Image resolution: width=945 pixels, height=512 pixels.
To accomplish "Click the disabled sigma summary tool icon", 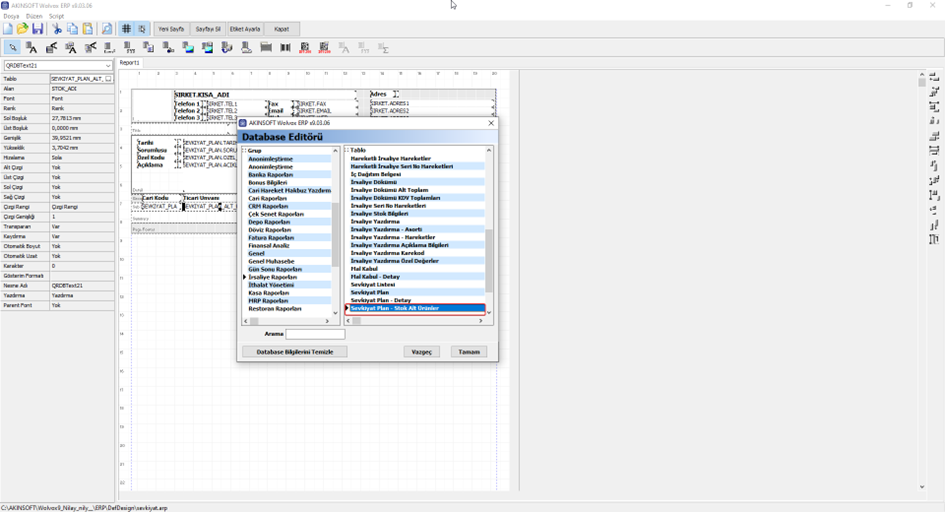I will [383, 48].
